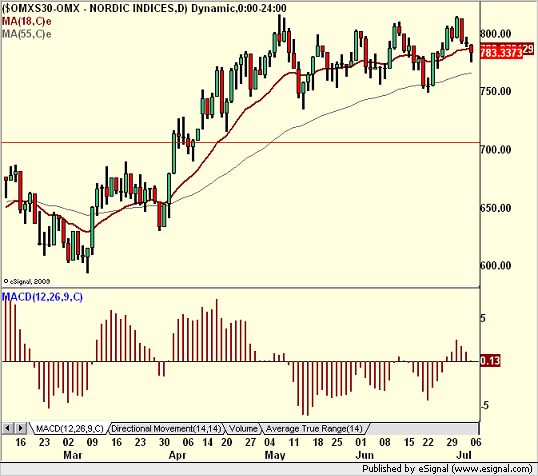Screen dimensions: 538x476
Task: Click the Jul month label on time axis
Action: 464,455
